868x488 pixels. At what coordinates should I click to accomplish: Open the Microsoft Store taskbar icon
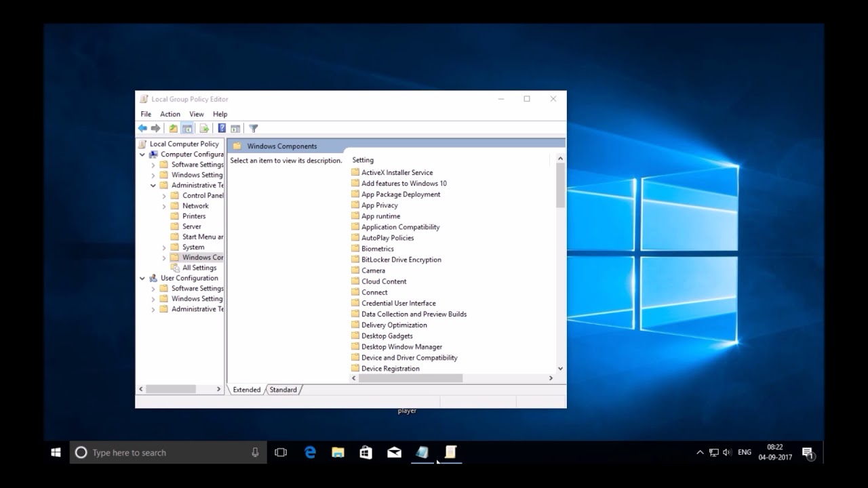pyautogui.click(x=366, y=452)
